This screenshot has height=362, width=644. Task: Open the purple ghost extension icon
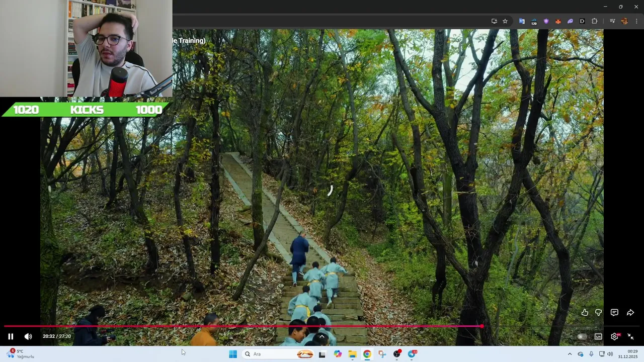(570, 21)
